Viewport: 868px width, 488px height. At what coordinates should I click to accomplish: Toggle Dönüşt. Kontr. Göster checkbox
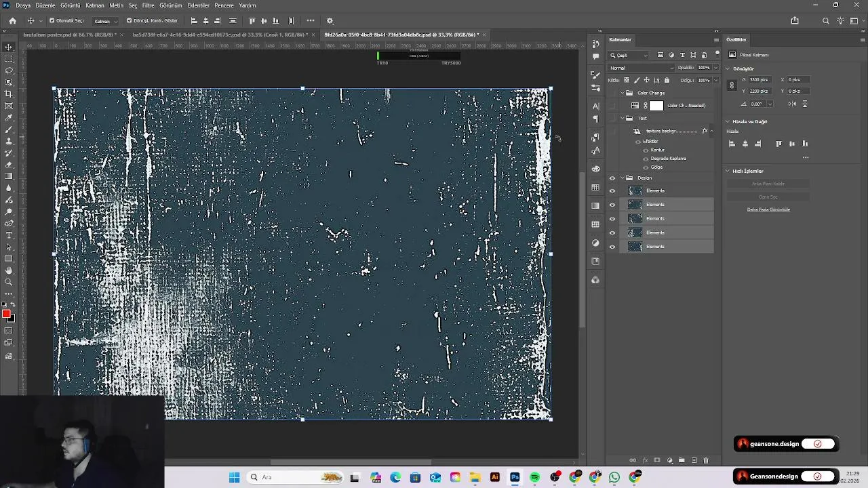click(x=129, y=21)
